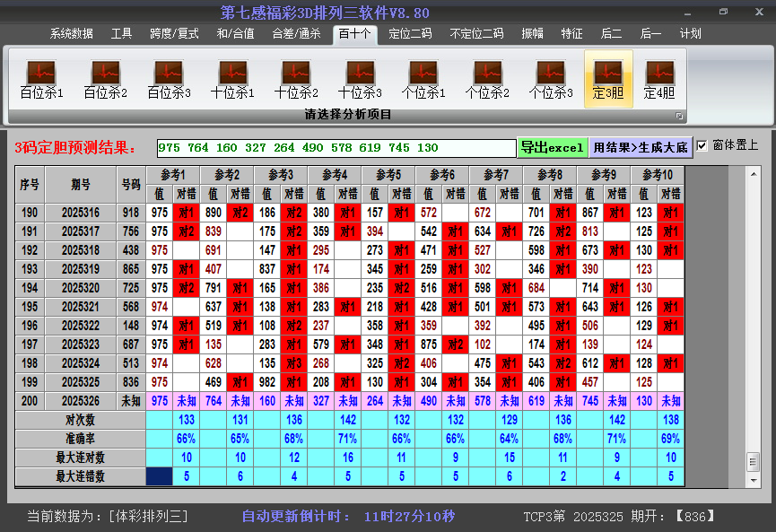Select the 百十个 menu item
Screen dimensions: 776x532
pos(353,33)
